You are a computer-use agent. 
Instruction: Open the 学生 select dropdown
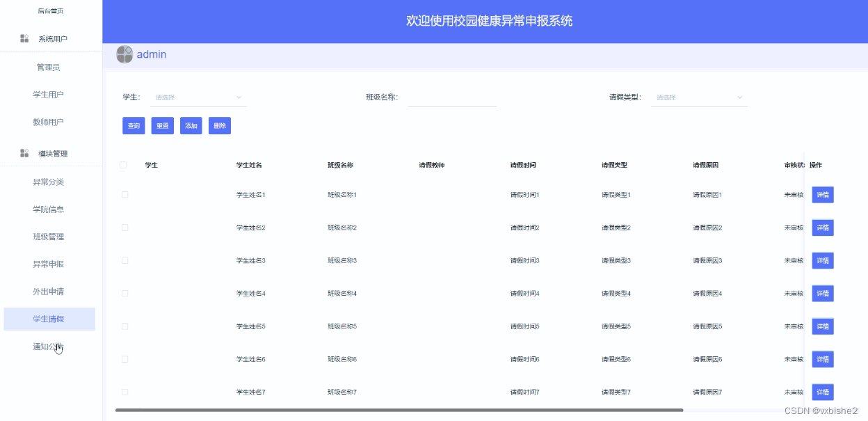198,97
